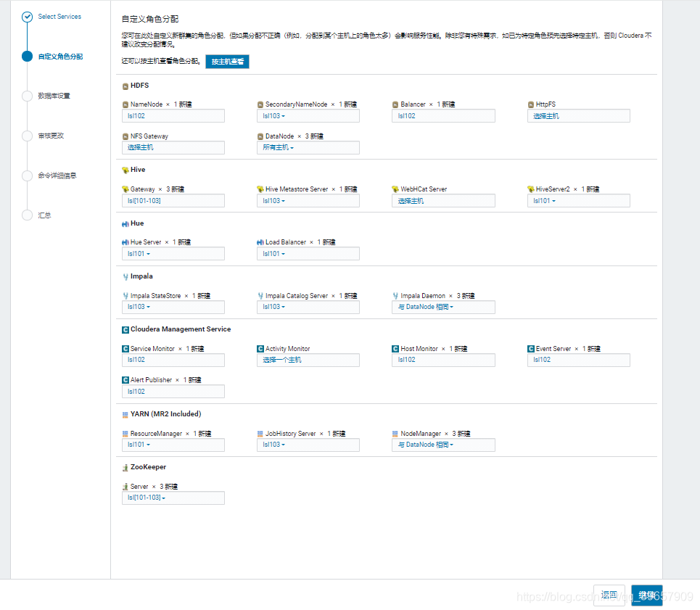This screenshot has width=700, height=610.
Task: Select the 命令详细信息 wizard step
Action: [57, 176]
